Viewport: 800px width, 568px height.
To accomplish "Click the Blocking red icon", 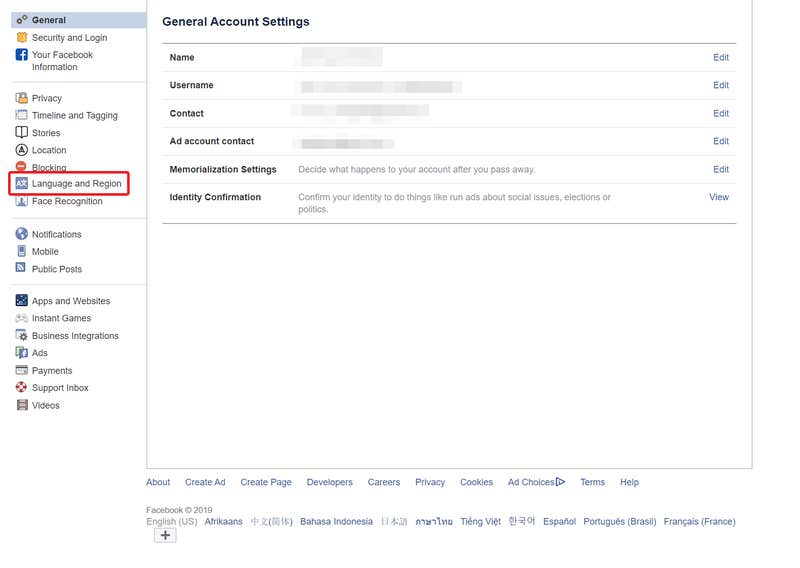I will (x=21, y=166).
